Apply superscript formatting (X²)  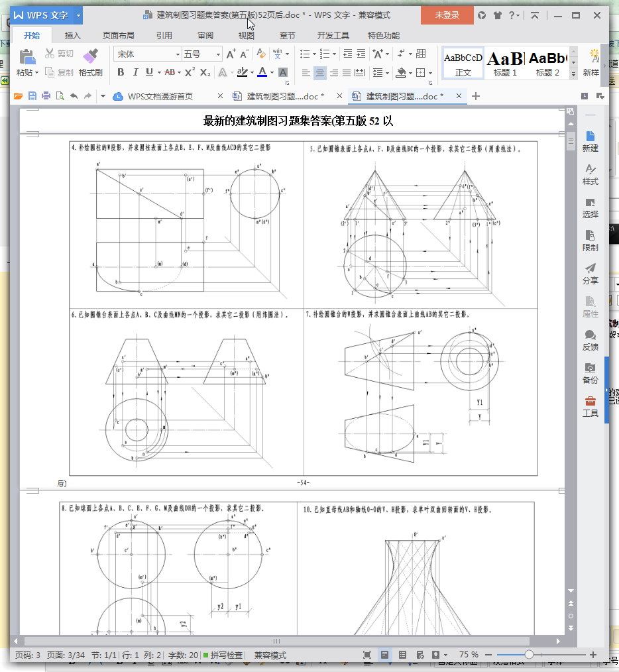[x=190, y=72]
